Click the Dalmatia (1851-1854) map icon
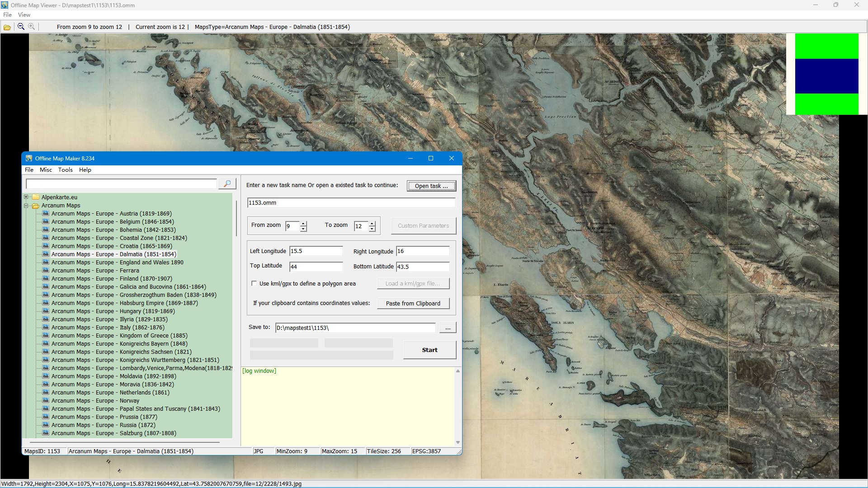The image size is (868, 488). point(46,254)
